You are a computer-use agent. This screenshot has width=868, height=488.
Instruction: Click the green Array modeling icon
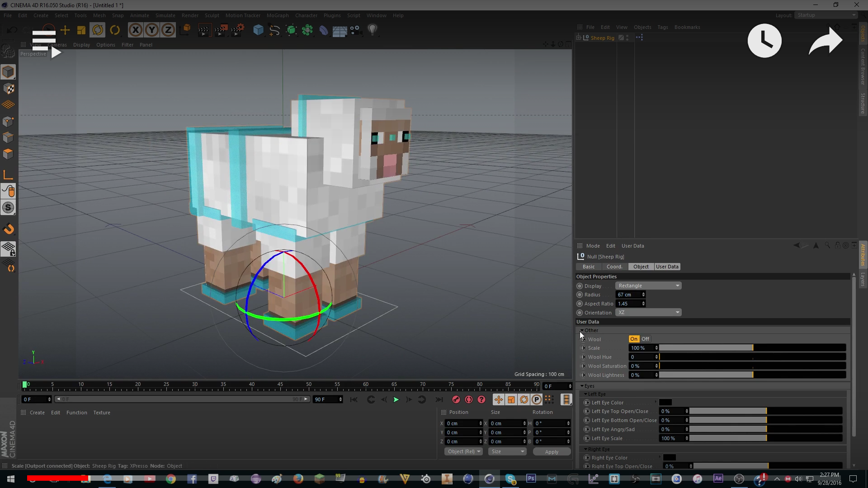(x=307, y=30)
